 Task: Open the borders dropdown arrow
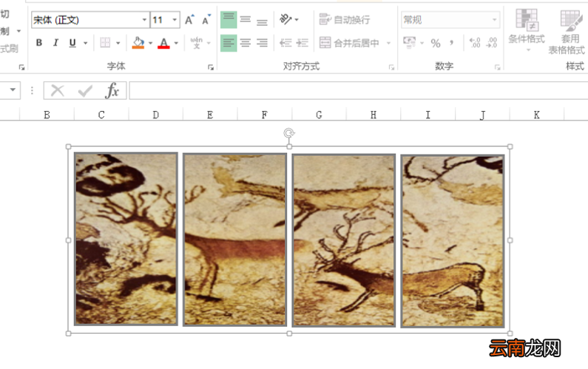[x=118, y=43]
